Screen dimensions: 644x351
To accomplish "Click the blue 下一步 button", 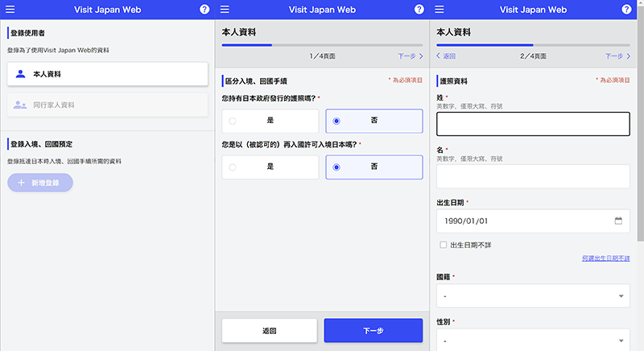I will pyautogui.click(x=374, y=331).
